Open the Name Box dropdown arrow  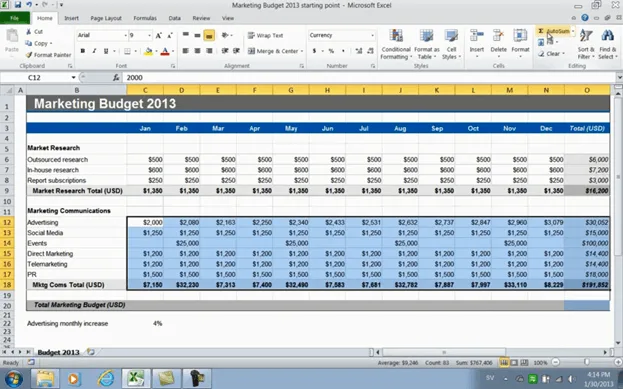74,77
